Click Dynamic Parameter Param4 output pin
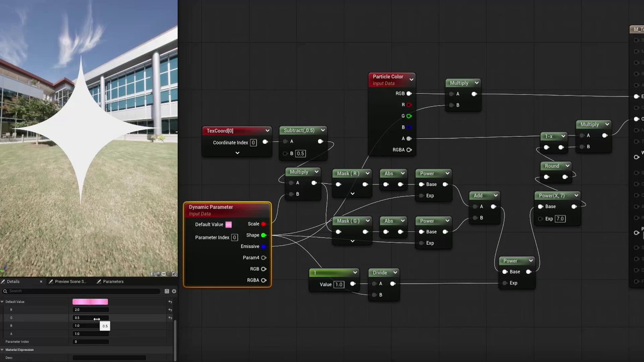644x362 pixels. click(x=264, y=258)
